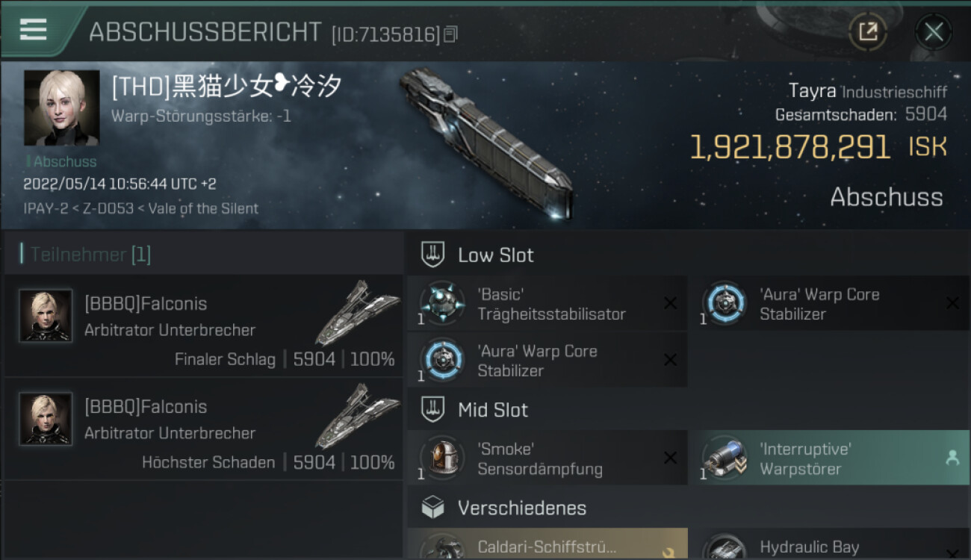Open victim pilot portrait
Screen dimensions: 971x560
(x=61, y=108)
